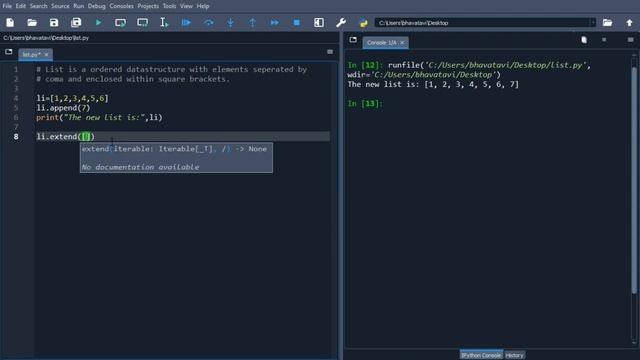
Task: Open the Source menu
Action: click(60, 6)
